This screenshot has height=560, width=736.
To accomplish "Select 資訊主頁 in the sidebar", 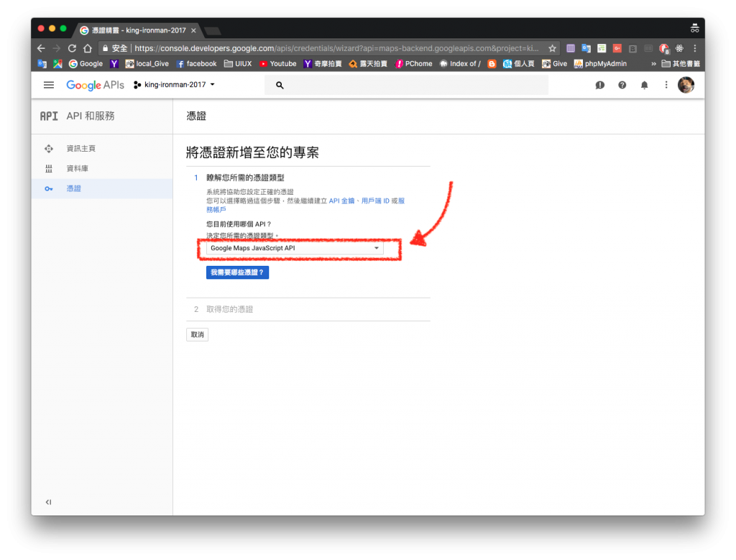I will pos(102,149).
